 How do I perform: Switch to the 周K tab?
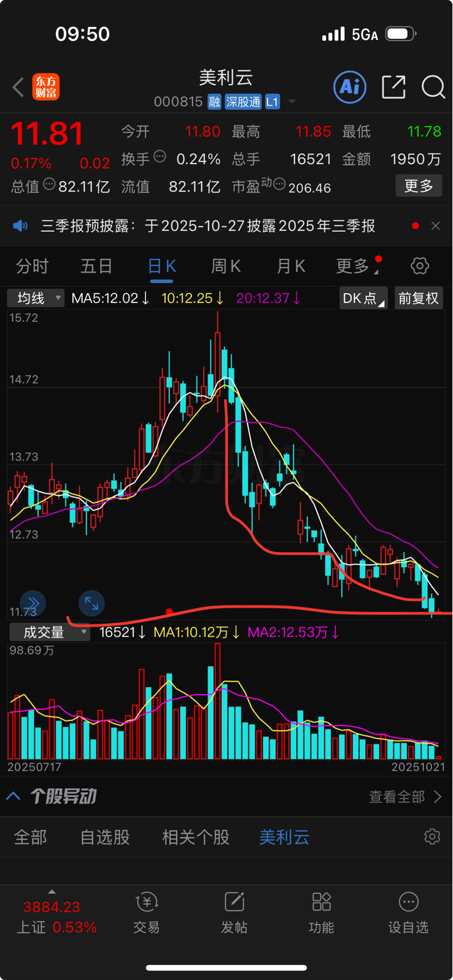click(226, 266)
